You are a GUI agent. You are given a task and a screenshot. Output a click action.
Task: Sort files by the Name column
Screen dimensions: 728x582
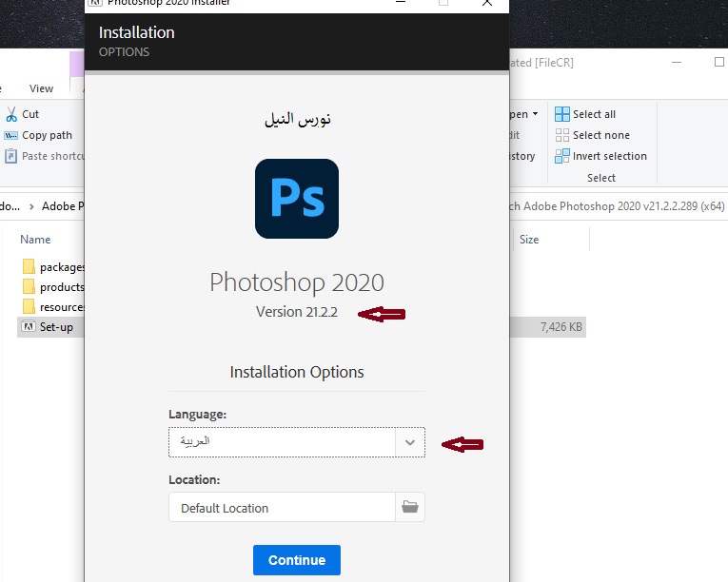click(35, 240)
